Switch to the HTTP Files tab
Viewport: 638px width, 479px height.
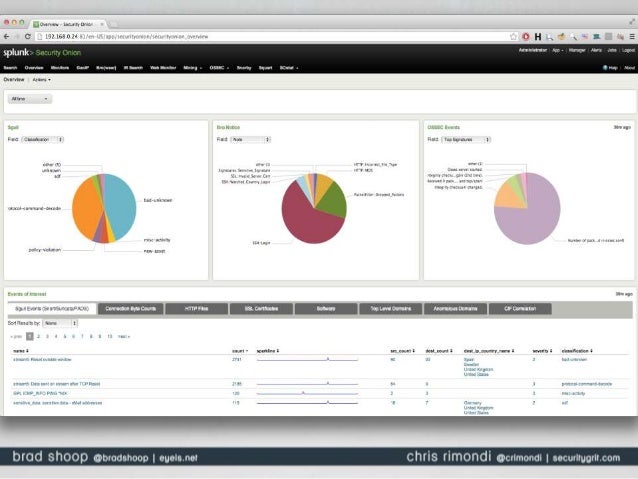click(x=197, y=309)
